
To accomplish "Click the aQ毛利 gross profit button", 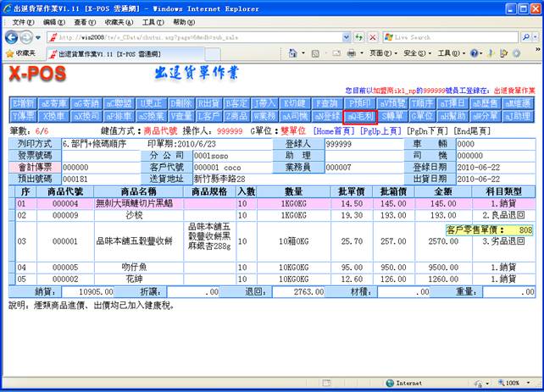I will 361,115.
